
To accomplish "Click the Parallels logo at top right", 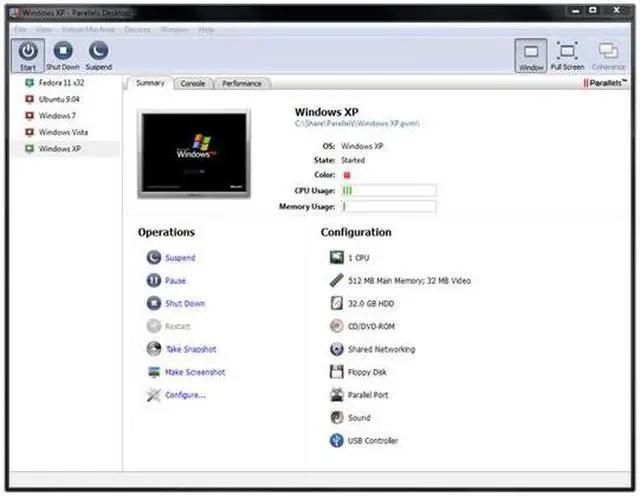I will point(605,83).
